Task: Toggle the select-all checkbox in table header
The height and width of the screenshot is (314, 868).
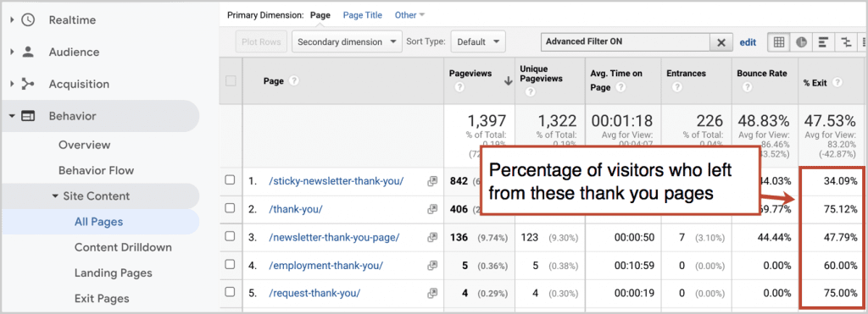Action: point(231,80)
